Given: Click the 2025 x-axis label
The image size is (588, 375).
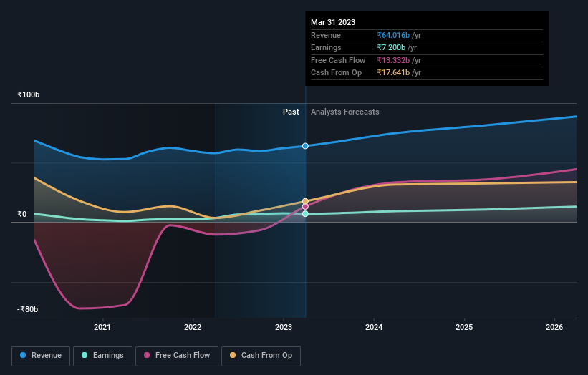Looking at the screenshot, I should pos(464,328).
